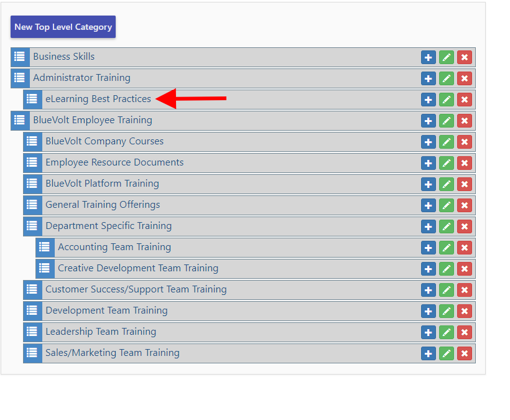The height and width of the screenshot is (420, 510).
Task: Edit eLearning Best Practices category
Action: coord(447,100)
